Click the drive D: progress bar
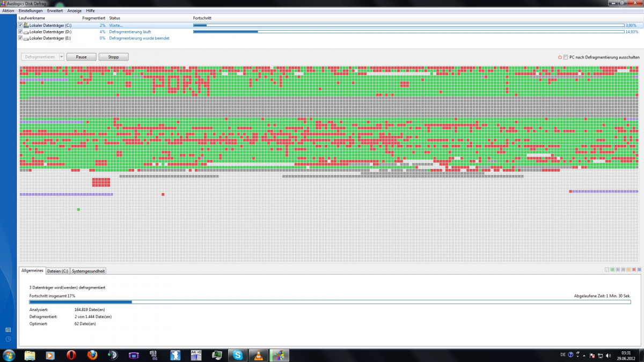The image size is (644, 362). 408,32
